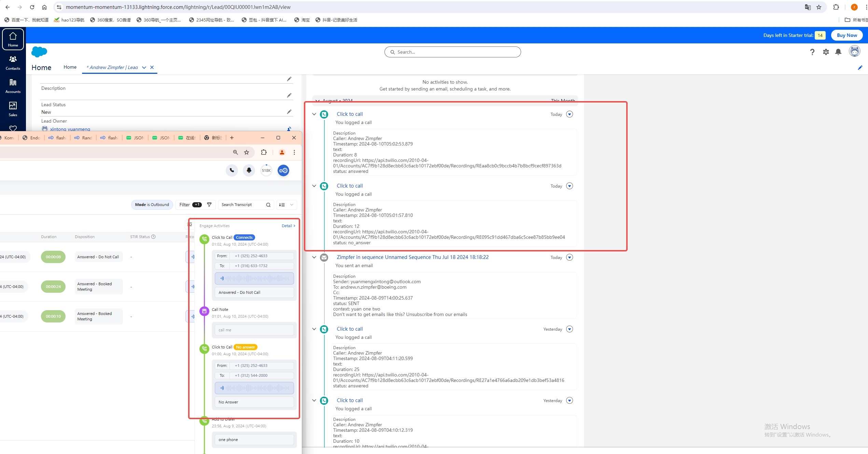Open the Salesforce help question mark
The image size is (868, 454).
(812, 52)
